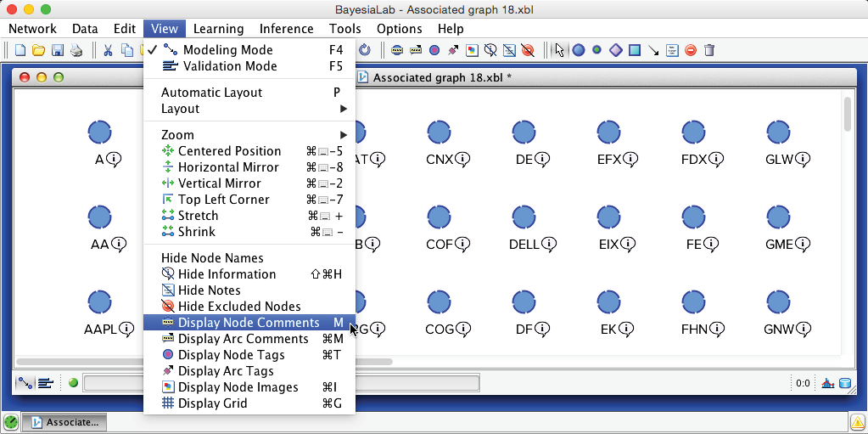The width and height of the screenshot is (868, 434).
Task: Click the database icon in status bar
Action: [x=845, y=383]
